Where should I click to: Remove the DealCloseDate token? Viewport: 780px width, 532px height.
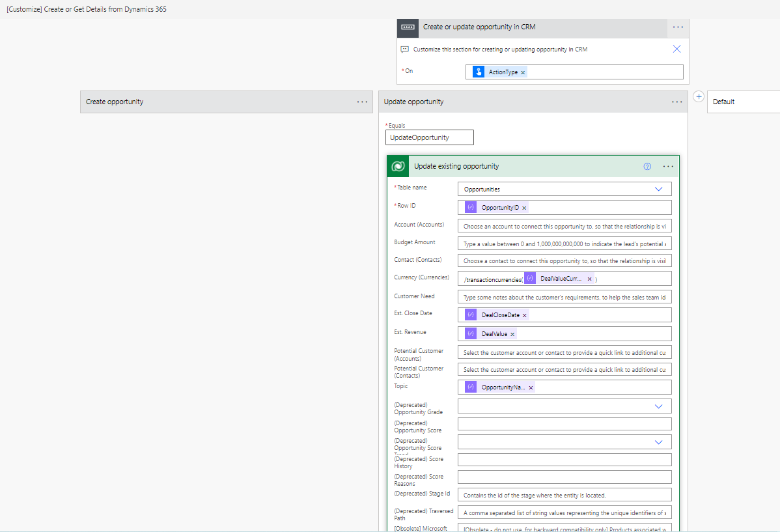[524, 316]
